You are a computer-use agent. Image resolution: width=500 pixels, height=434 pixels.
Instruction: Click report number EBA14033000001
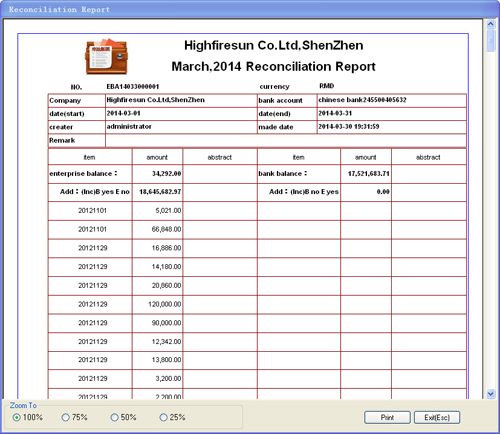[x=133, y=87]
